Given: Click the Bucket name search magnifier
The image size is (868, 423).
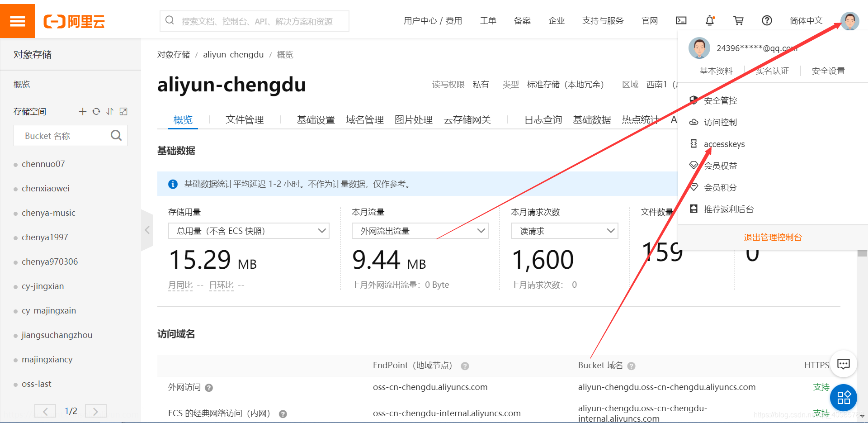Looking at the screenshot, I should [x=116, y=135].
